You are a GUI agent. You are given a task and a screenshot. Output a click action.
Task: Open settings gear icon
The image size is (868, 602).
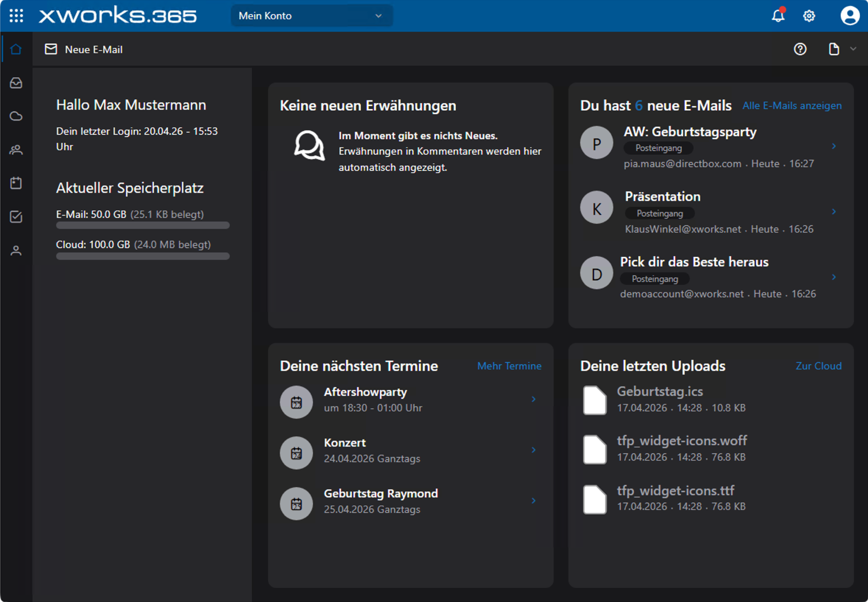click(x=809, y=16)
